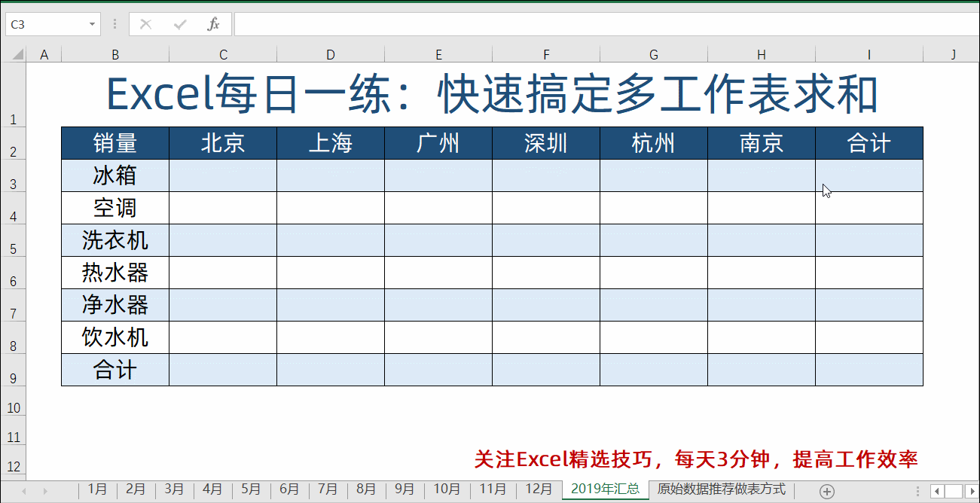Switch to the 9月 sheet tab
Image resolution: width=980 pixels, height=503 pixels.
tap(405, 489)
